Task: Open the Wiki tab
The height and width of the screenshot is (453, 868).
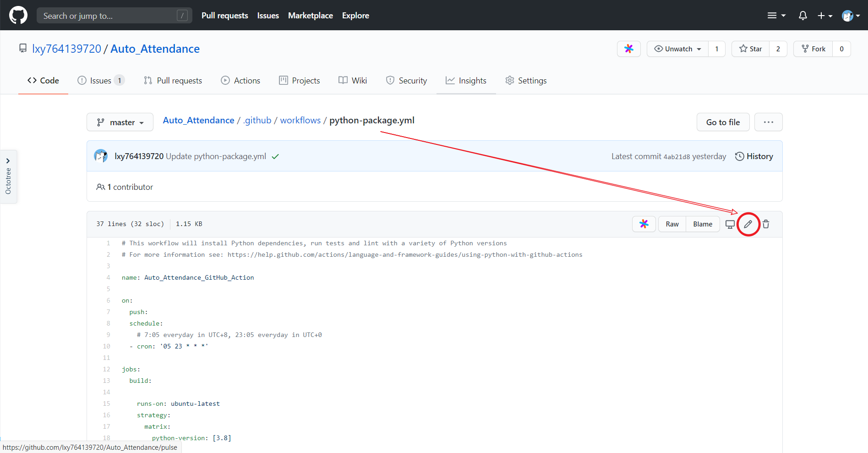Action: 353,81
